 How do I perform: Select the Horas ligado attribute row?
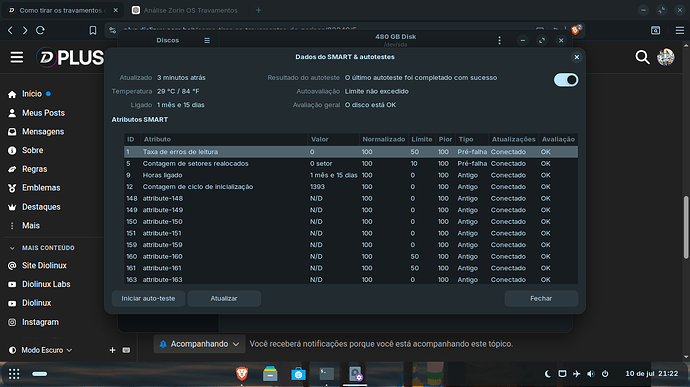(x=351, y=175)
